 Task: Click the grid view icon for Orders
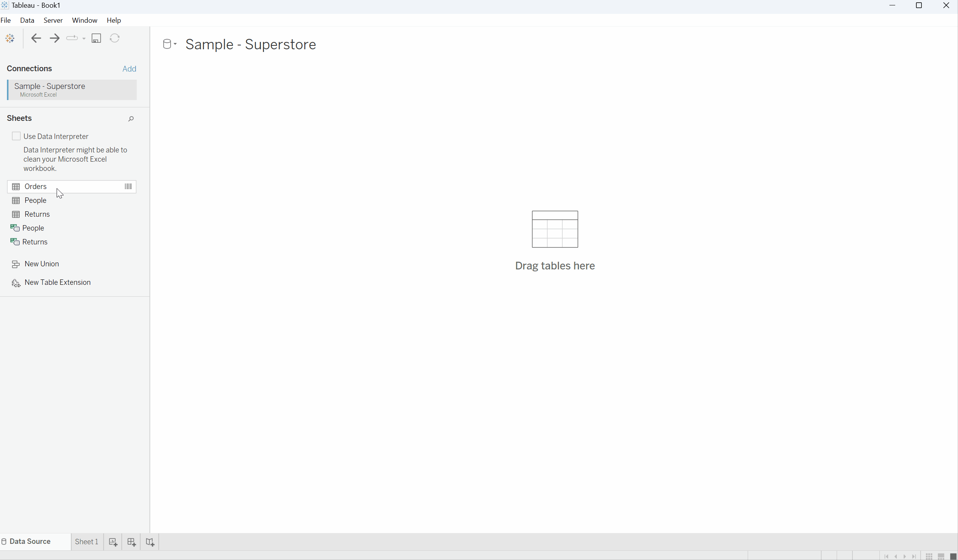point(128,186)
